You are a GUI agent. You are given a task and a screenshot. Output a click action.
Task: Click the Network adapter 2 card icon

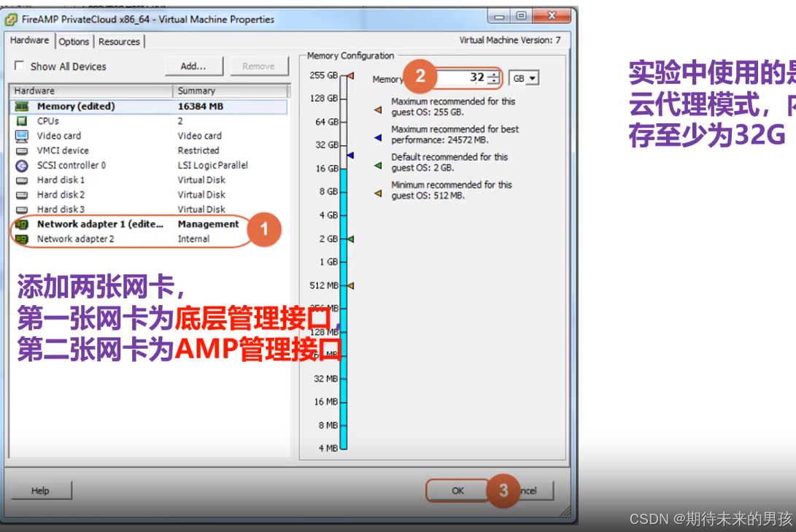[x=22, y=239]
